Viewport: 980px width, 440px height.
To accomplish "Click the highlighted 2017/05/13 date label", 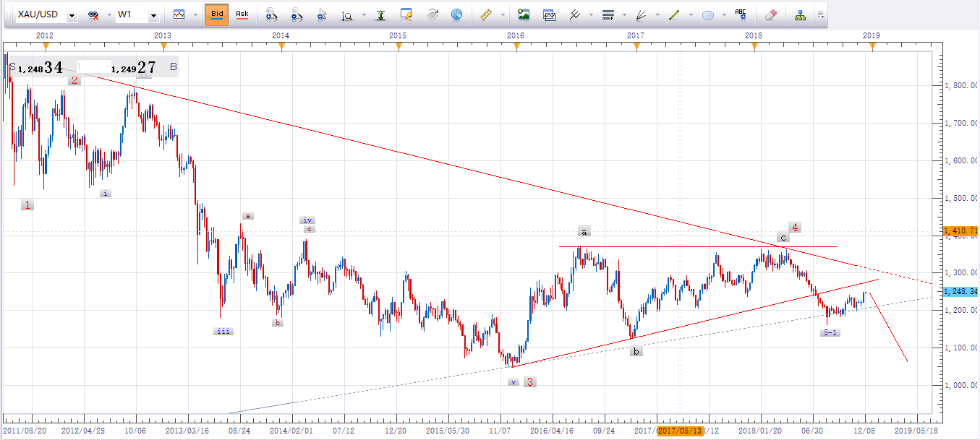I will [681, 431].
